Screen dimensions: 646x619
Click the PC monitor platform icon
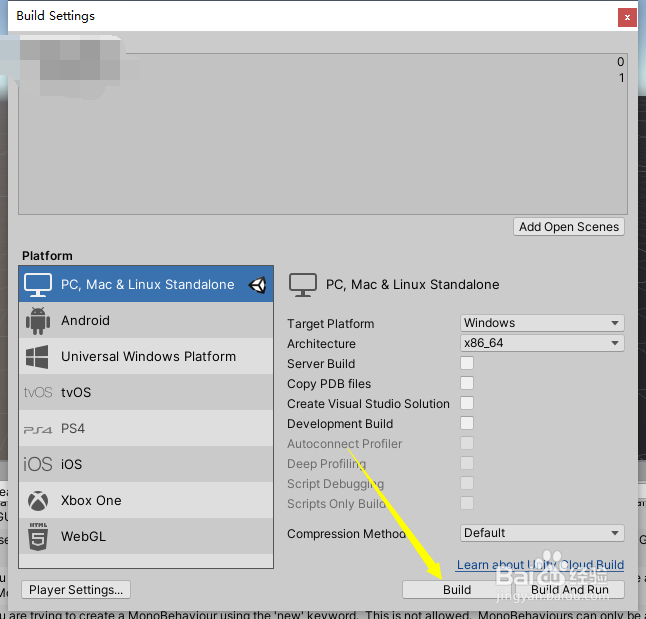coord(38,284)
